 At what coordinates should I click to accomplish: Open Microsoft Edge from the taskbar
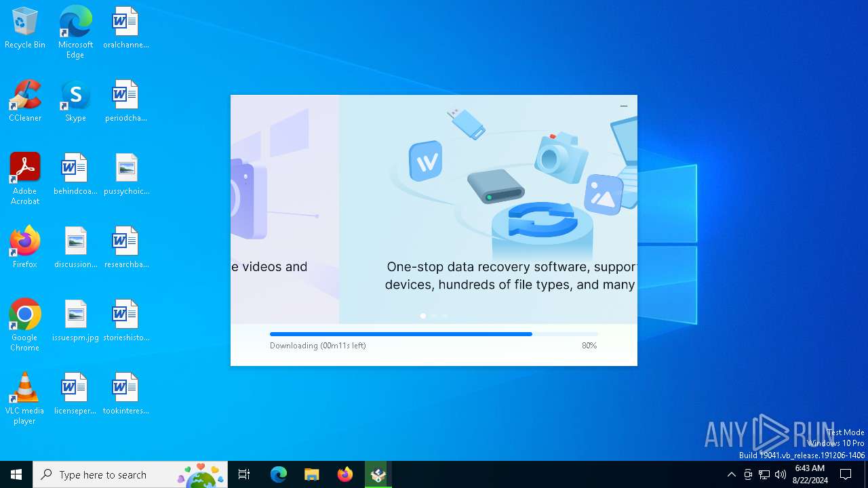[279, 474]
